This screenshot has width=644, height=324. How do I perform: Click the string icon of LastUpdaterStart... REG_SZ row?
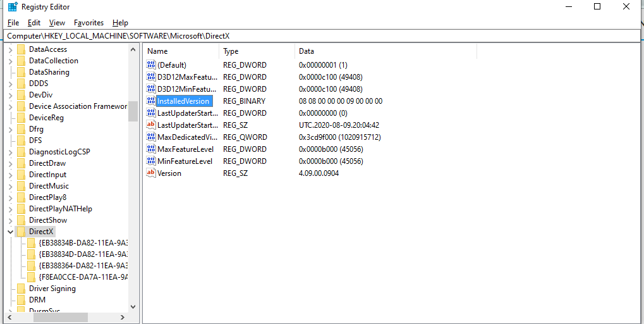click(x=151, y=125)
